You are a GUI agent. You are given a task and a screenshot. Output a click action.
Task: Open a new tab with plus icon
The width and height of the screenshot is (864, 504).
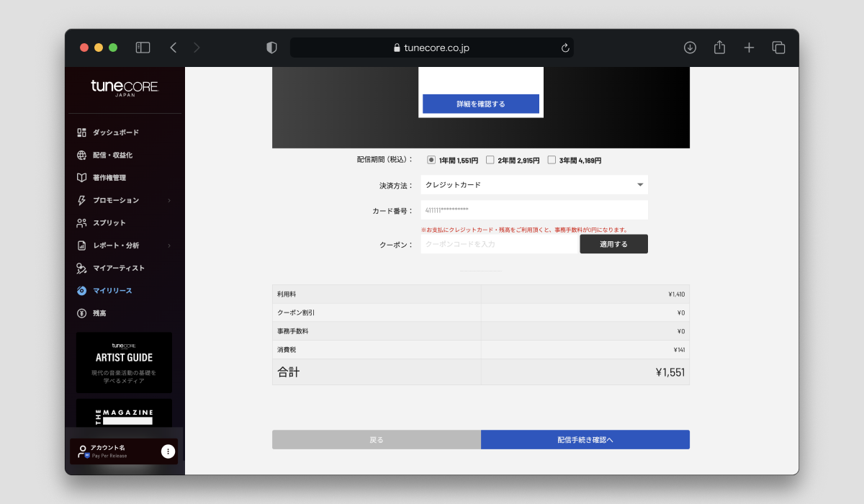(749, 48)
